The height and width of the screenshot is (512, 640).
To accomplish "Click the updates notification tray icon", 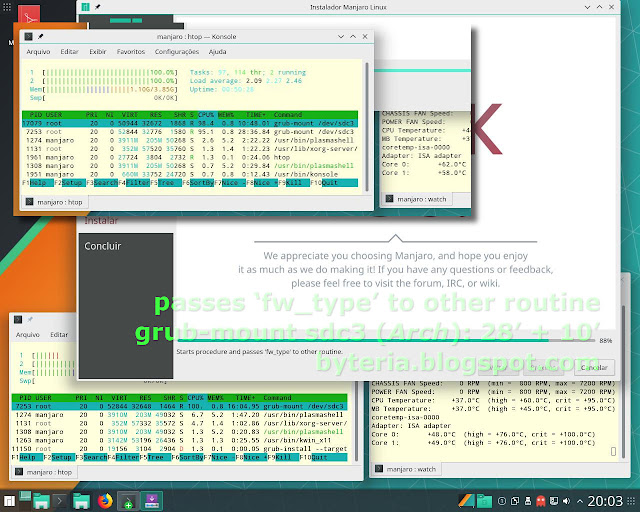I will pyautogui.click(x=502, y=501).
